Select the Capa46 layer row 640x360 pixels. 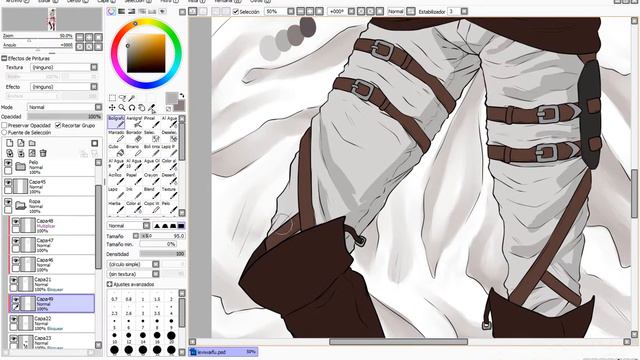click(x=52, y=264)
